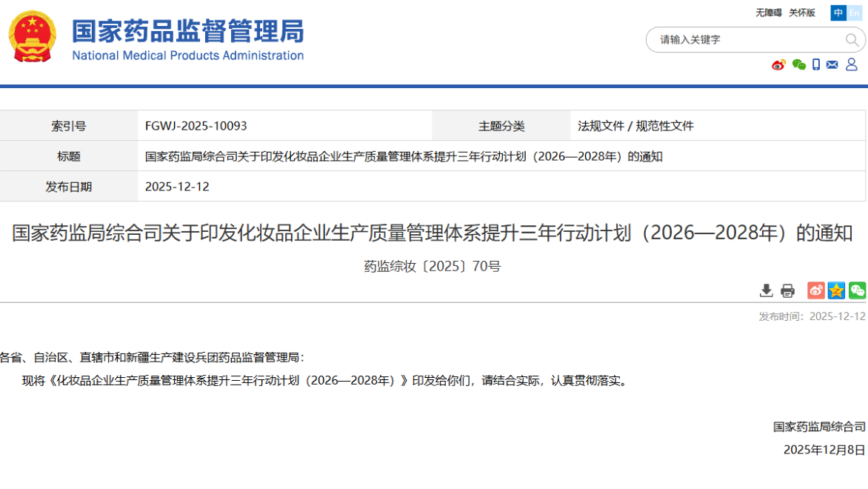Click 国家药品监督管理局 site title

coord(187,33)
